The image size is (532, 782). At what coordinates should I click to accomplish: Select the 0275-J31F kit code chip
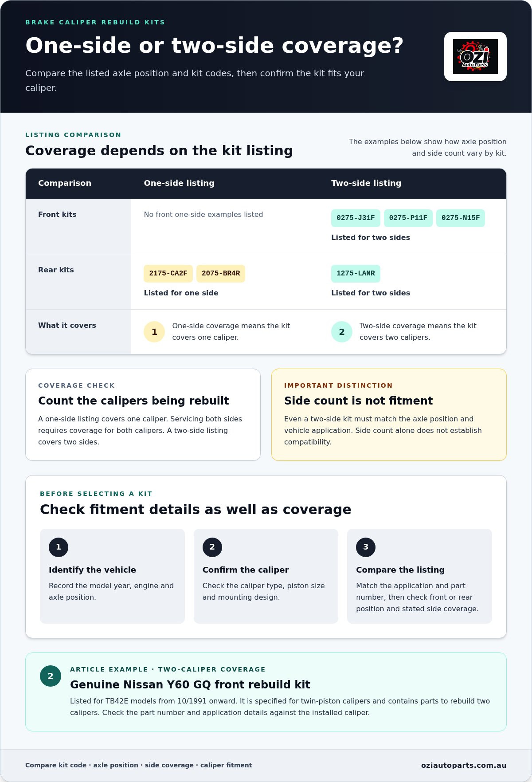(356, 218)
